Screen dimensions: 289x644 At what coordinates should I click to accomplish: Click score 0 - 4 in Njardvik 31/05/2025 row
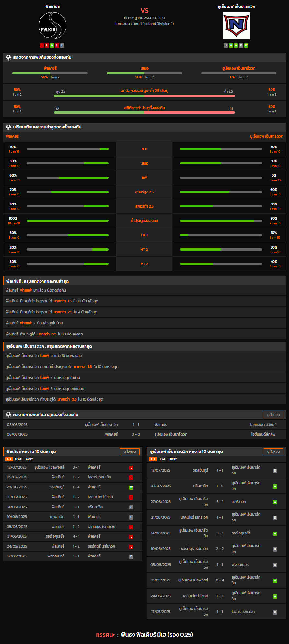(220, 580)
